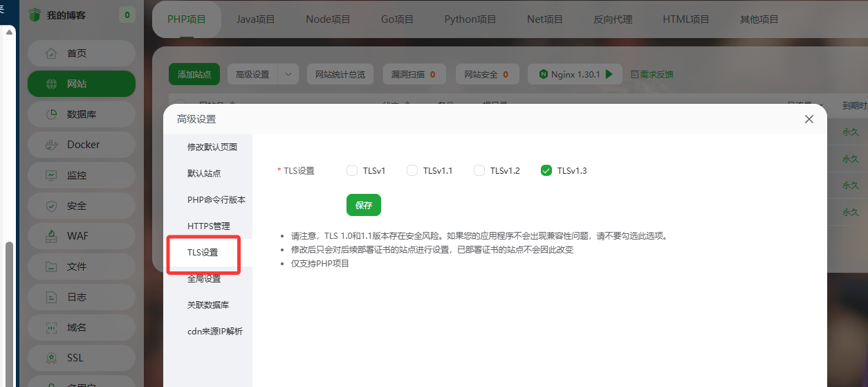Select 关联数据库 in dialog sidebar
The width and height of the screenshot is (868, 387).
[207, 305]
